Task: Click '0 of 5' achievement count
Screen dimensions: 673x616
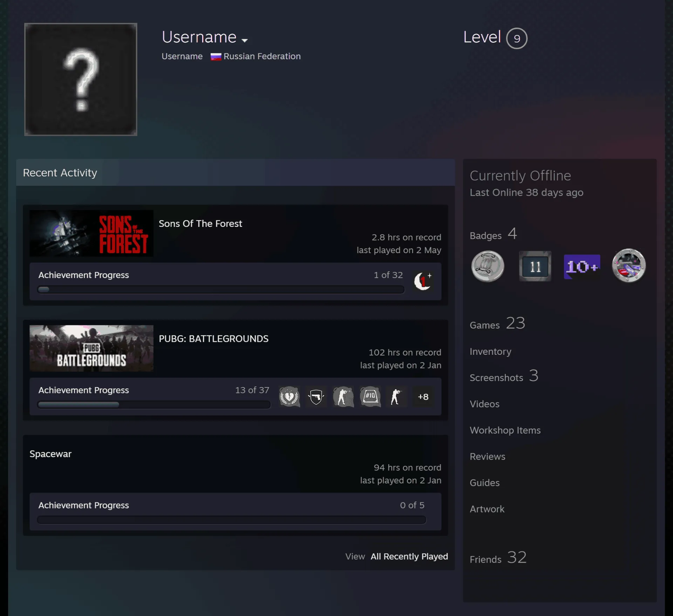Action: pyautogui.click(x=412, y=505)
